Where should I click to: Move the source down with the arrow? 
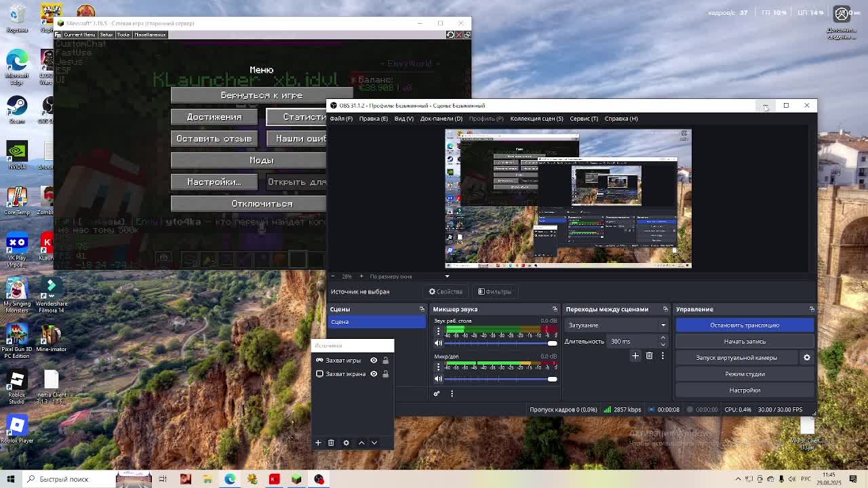click(x=374, y=443)
